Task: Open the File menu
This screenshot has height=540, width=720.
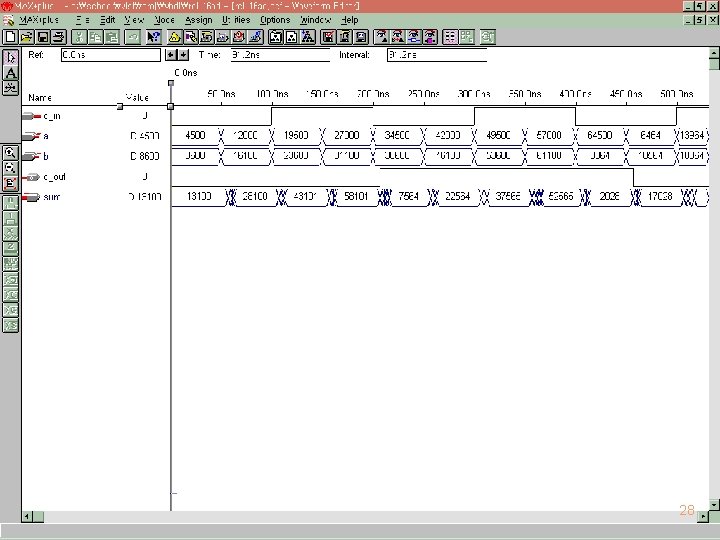Action: point(83,20)
